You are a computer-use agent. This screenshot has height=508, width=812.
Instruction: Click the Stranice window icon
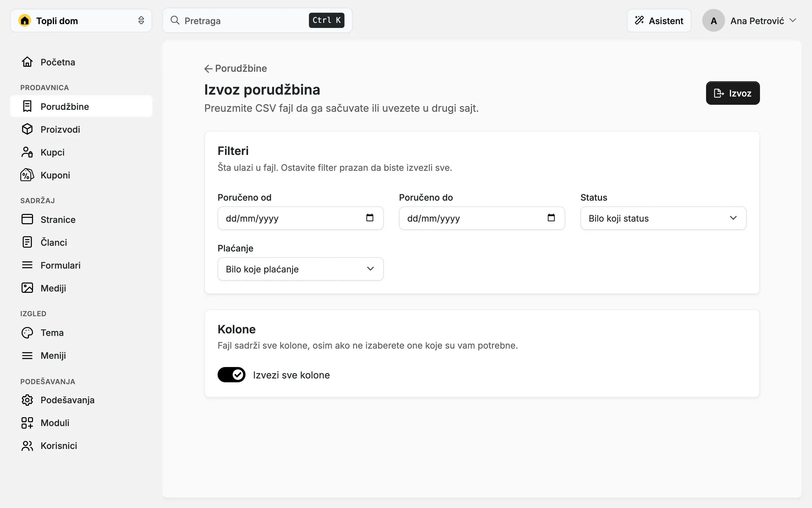tap(27, 219)
